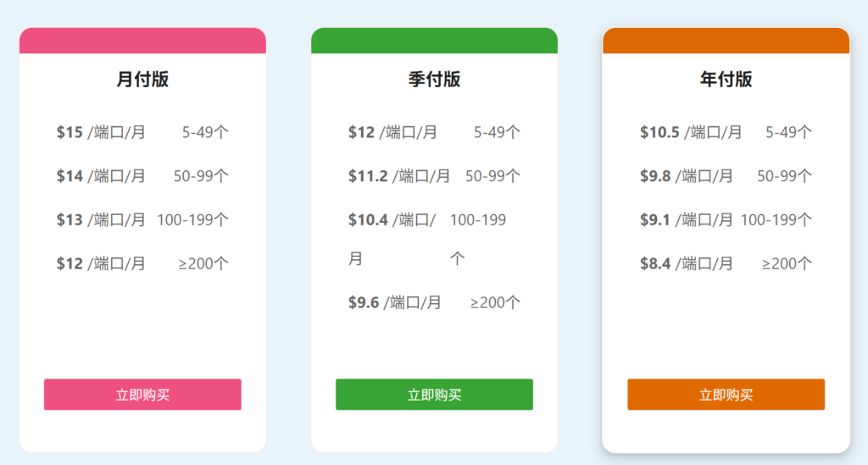Select the 年付版 plan heading
The image size is (868, 465).
pos(726,80)
